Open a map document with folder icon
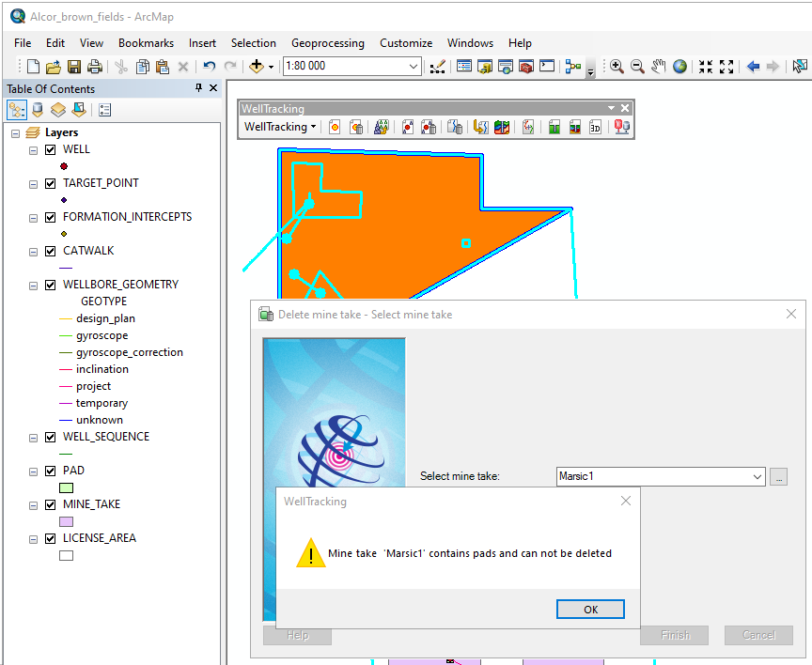Screen dimensions: 812x665 pos(54,67)
